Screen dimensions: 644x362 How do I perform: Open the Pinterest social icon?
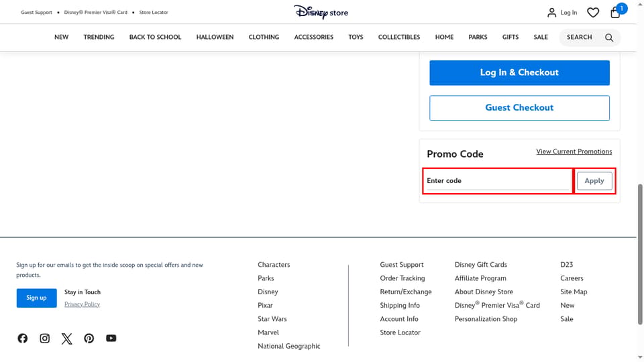tap(89, 338)
